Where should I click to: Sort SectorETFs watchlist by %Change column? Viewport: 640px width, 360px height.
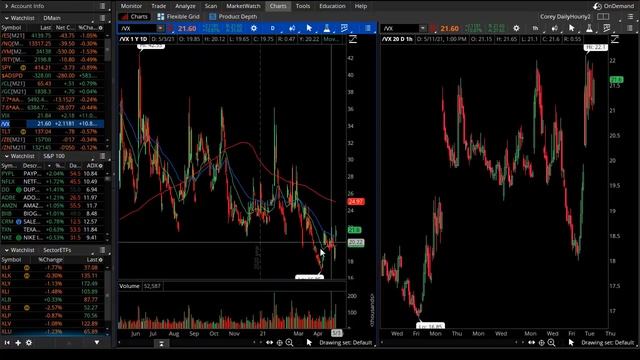pyautogui.click(x=50, y=260)
